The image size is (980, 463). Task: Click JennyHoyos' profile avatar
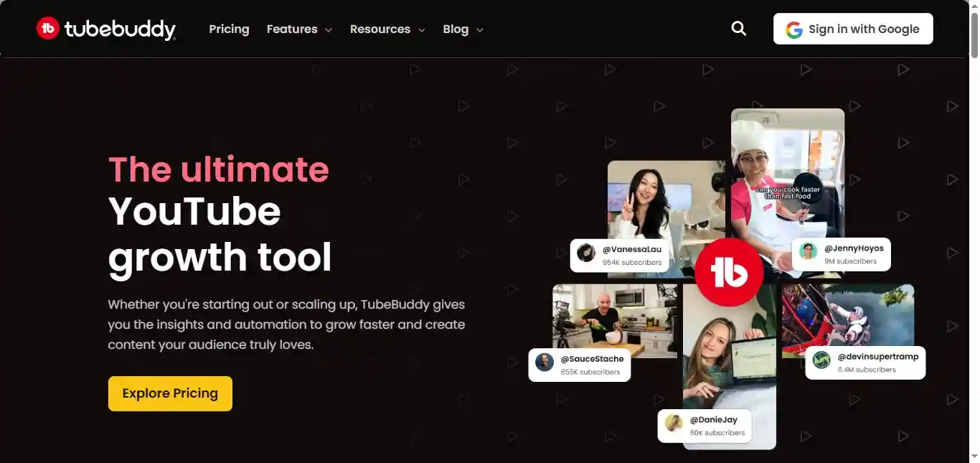tap(809, 251)
